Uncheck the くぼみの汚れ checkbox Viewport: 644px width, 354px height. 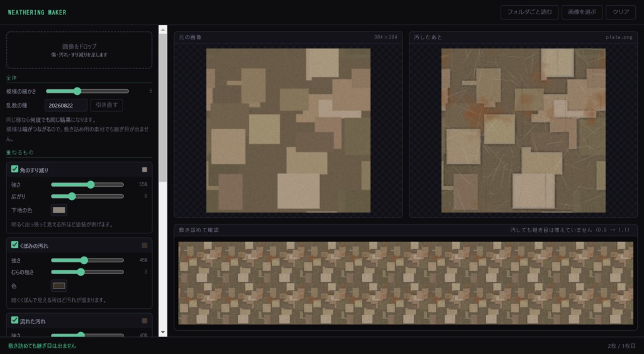point(14,245)
